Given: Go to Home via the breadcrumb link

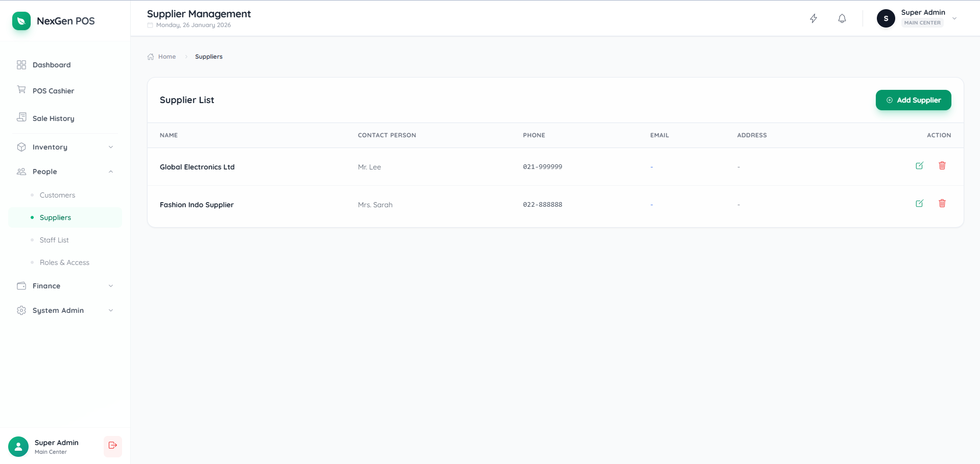Looking at the screenshot, I should 166,56.
